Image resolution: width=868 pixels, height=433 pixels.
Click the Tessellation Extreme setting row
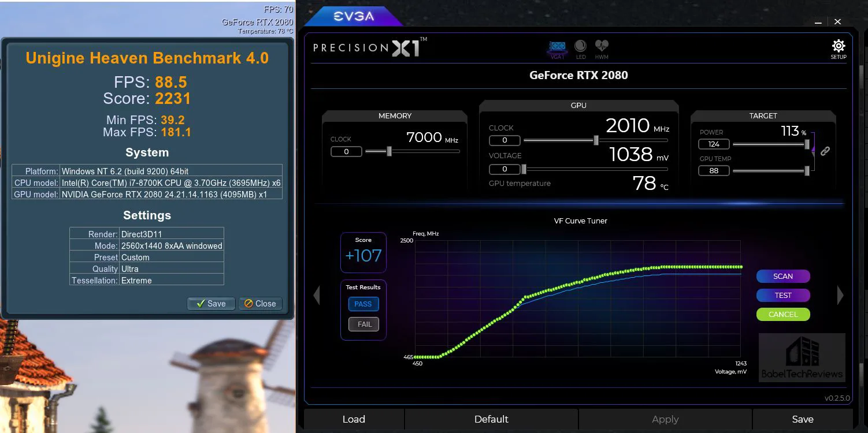[x=147, y=280]
